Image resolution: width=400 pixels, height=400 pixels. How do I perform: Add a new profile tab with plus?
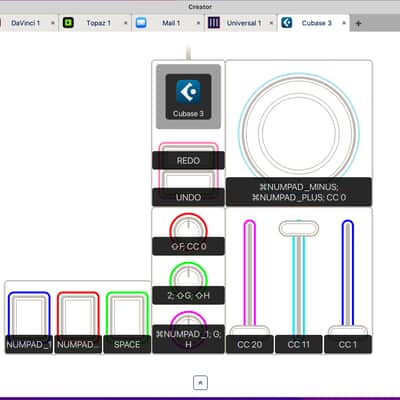click(x=358, y=23)
